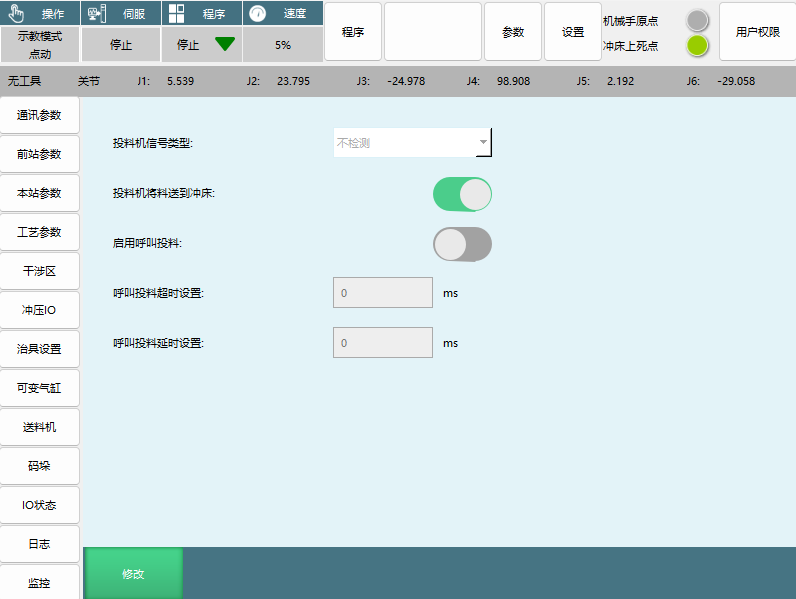Click the 呼叫投料超时设置 input field
The width and height of the screenshot is (796, 599).
tap(382, 293)
